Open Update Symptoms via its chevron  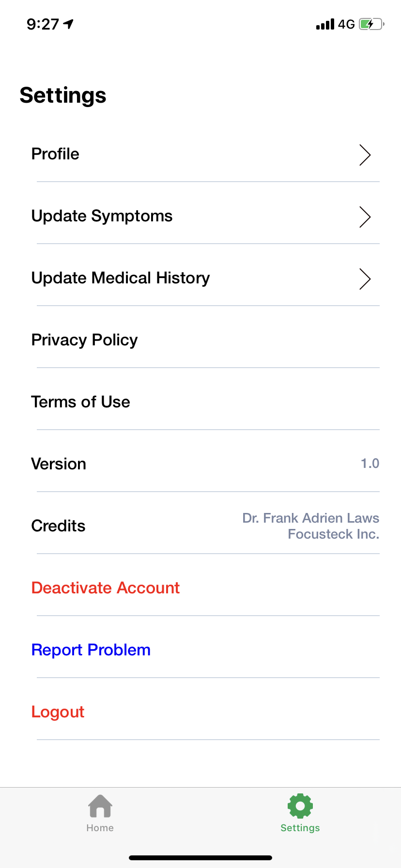[x=365, y=217]
